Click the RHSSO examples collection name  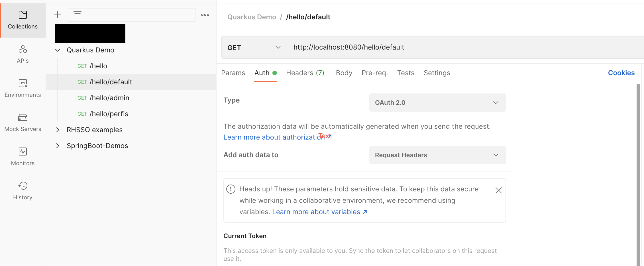95,130
